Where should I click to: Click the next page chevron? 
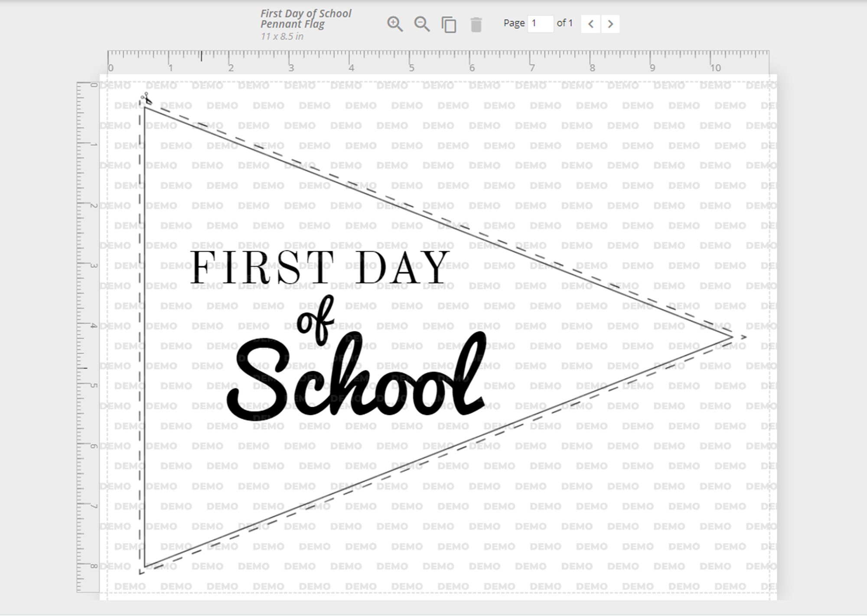pyautogui.click(x=610, y=25)
